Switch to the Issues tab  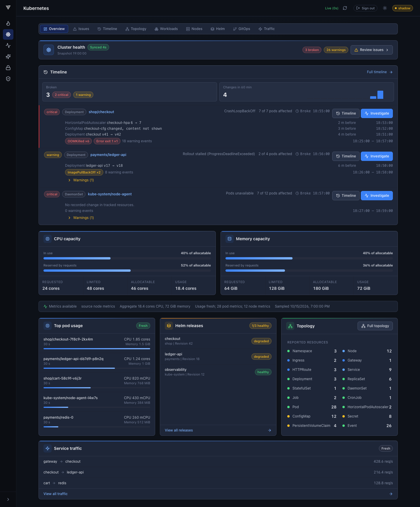pyautogui.click(x=81, y=29)
